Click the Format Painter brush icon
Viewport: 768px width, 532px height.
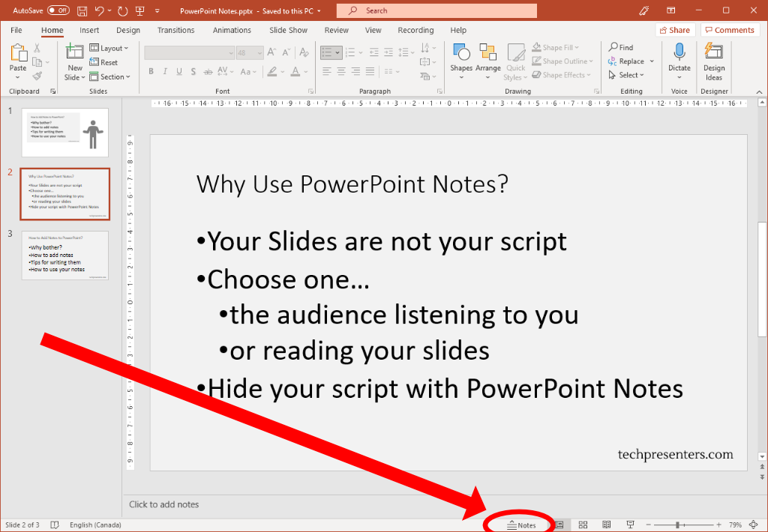click(37, 76)
